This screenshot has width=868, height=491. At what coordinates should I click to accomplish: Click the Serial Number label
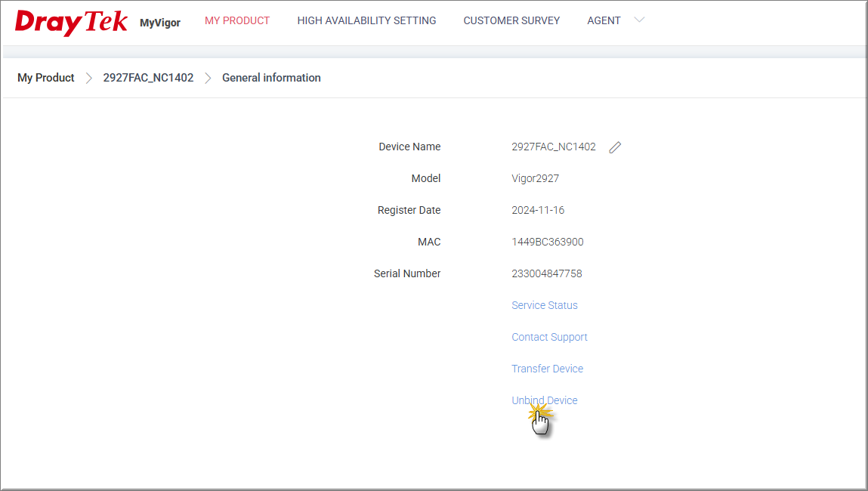pyautogui.click(x=407, y=273)
